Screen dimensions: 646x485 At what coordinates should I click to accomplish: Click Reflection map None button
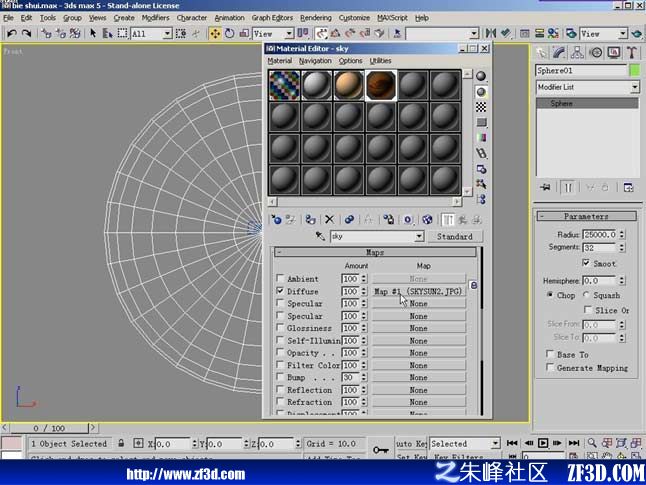pyautogui.click(x=419, y=389)
